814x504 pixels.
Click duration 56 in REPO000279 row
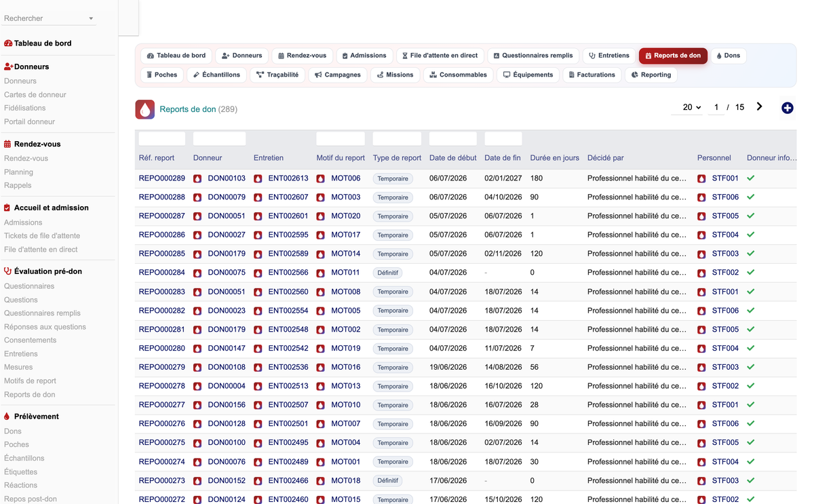coord(535,367)
